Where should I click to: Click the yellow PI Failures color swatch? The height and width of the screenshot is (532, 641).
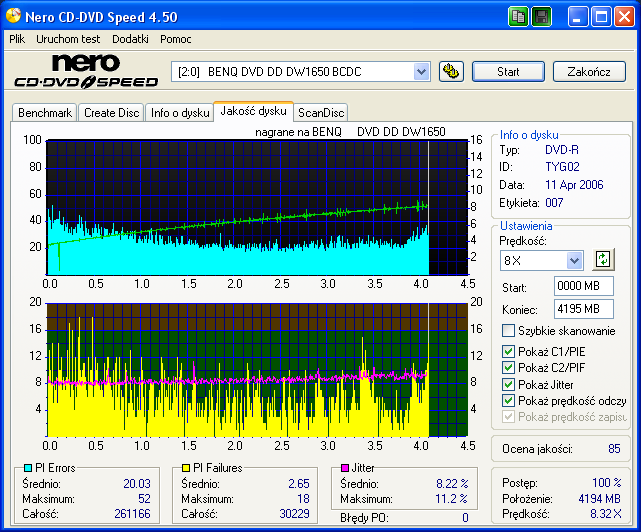[186, 468]
